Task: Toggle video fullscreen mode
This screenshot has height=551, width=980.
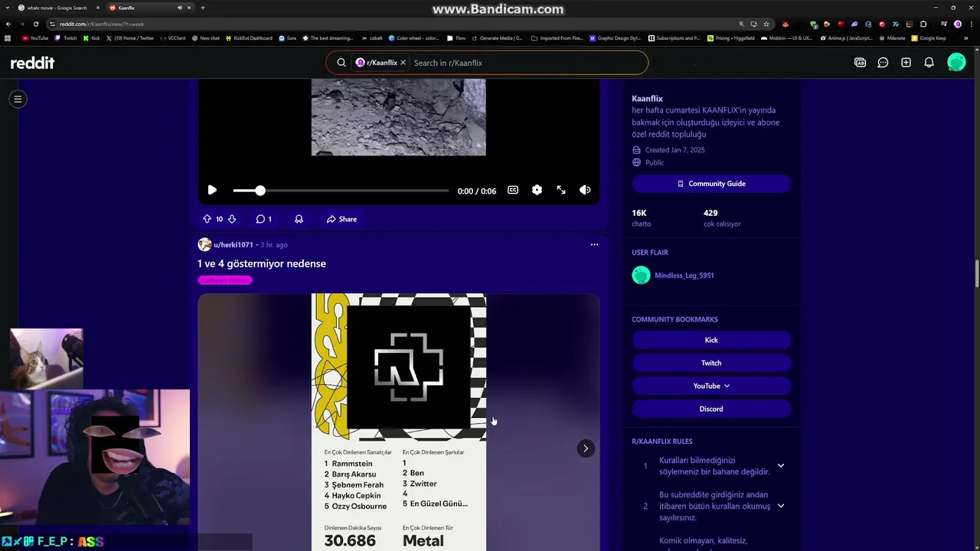Action: (x=561, y=190)
